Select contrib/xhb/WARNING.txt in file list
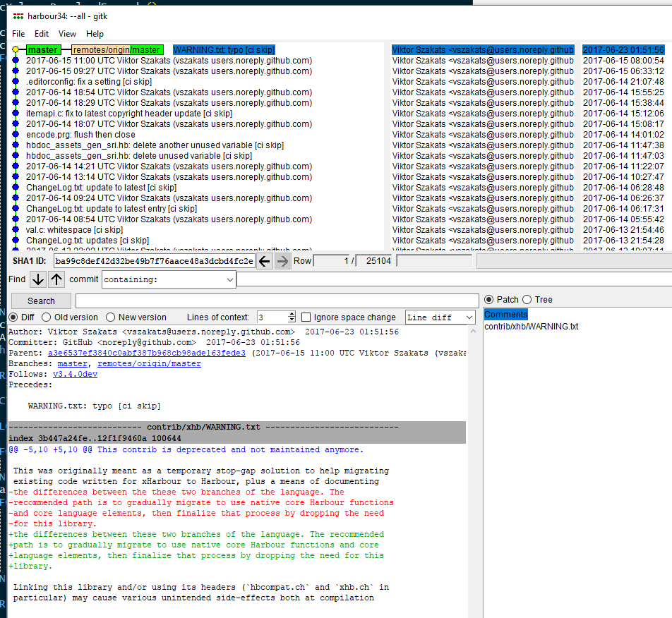 point(531,327)
